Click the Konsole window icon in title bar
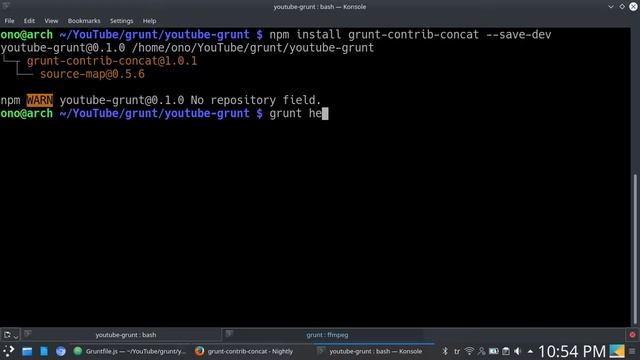This screenshot has width=640, height=360. [x=6, y=6]
